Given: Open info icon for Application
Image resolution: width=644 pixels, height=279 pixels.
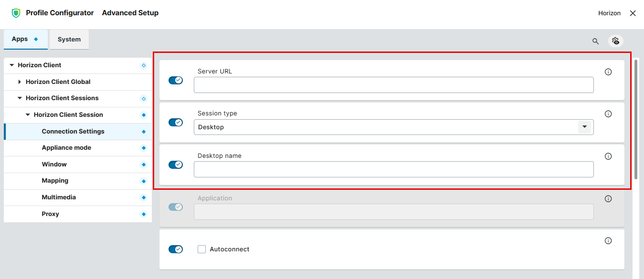Looking at the screenshot, I should tap(608, 199).
